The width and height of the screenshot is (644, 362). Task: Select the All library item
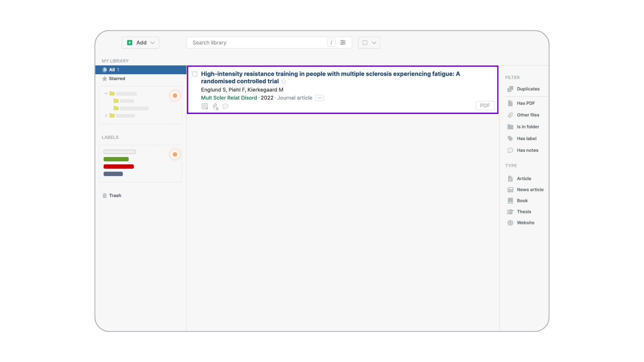[141, 70]
